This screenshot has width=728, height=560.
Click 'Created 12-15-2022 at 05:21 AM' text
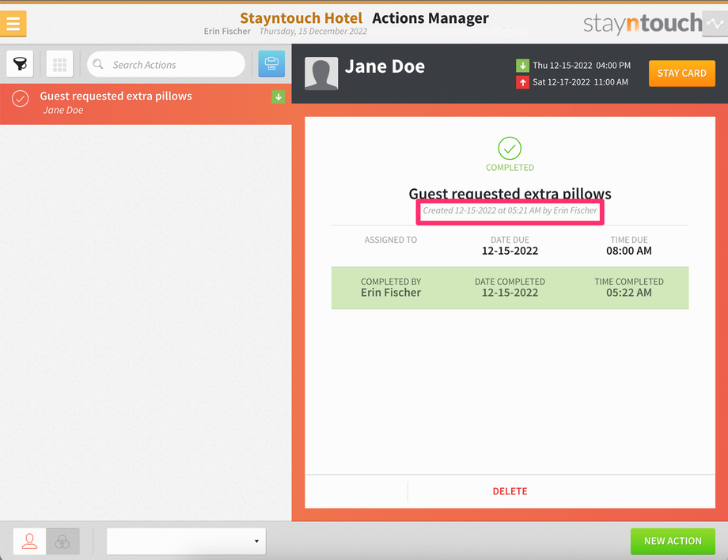click(481, 210)
